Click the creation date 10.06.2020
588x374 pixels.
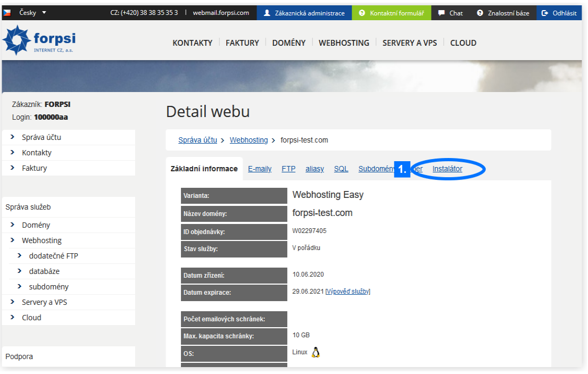308,275
